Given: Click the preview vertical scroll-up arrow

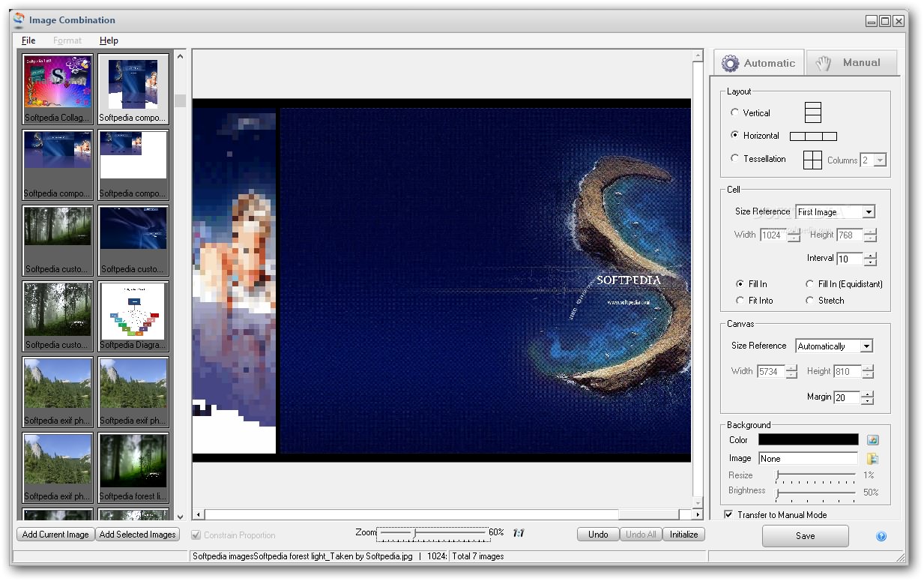Looking at the screenshot, I should point(698,55).
